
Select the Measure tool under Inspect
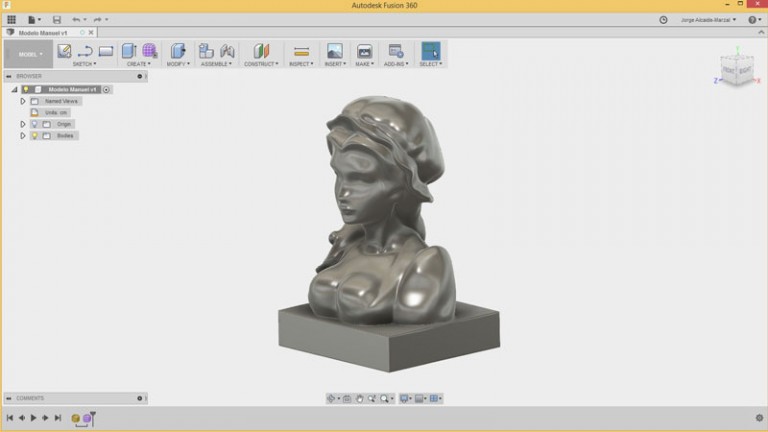(x=299, y=51)
